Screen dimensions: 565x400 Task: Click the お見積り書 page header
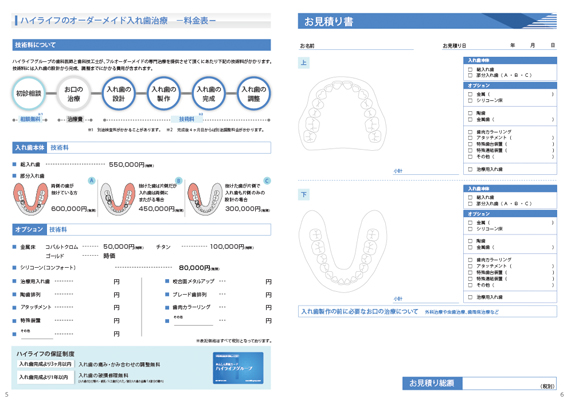click(x=427, y=21)
